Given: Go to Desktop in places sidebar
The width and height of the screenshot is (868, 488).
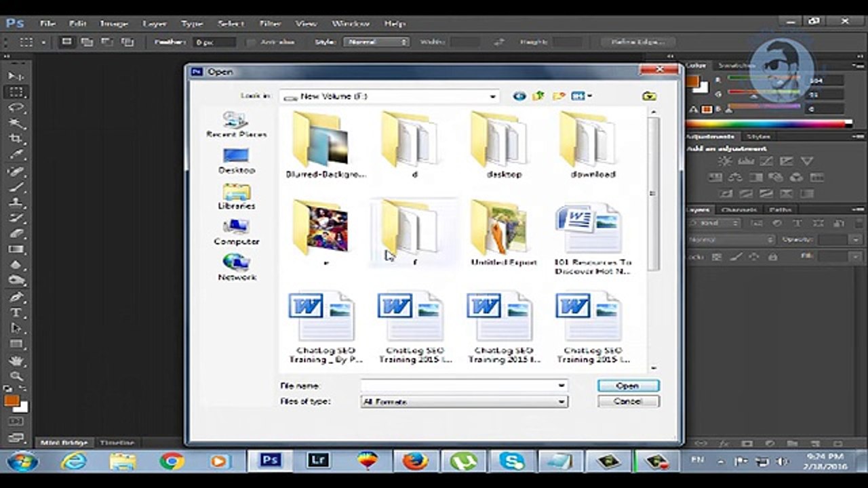Looking at the screenshot, I should click(x=236, y=161).
